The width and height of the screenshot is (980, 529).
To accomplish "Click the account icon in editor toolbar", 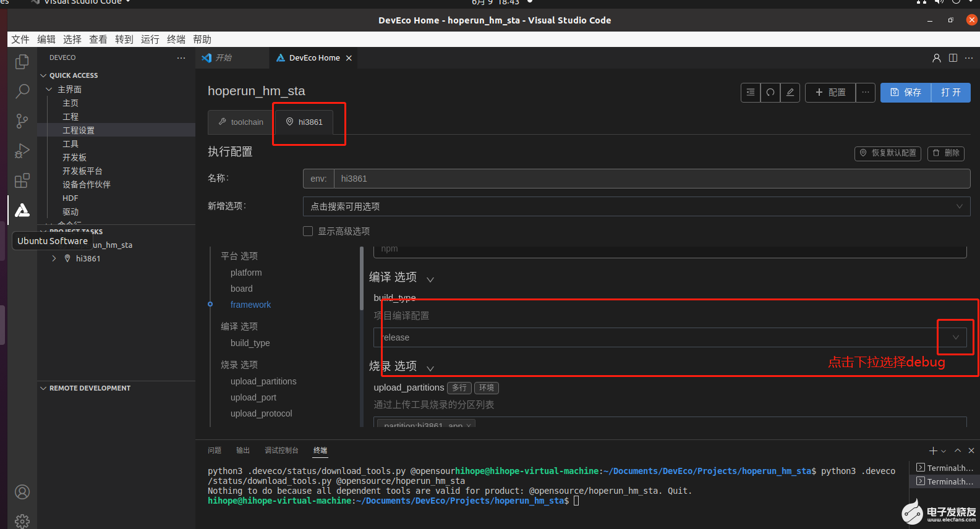I will tap(937, 58).
